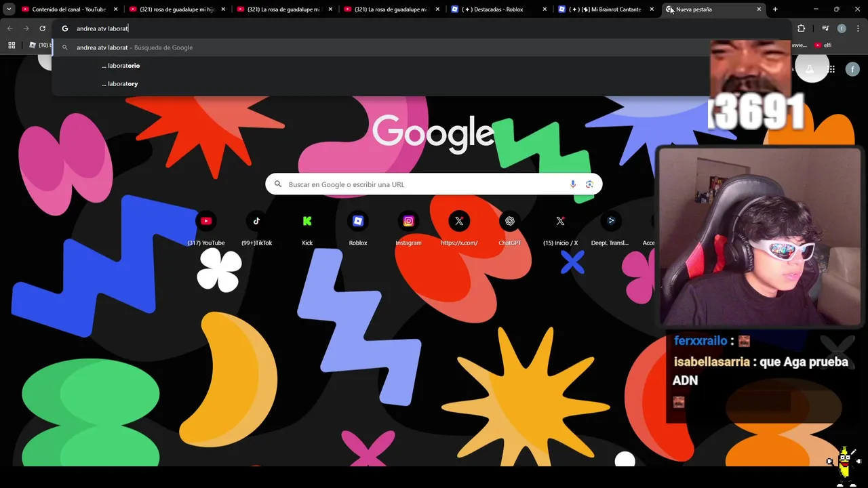Click the magnifier icon in Google search box
This screenshot has height=488, width=868.
click(x=277, y=184)
